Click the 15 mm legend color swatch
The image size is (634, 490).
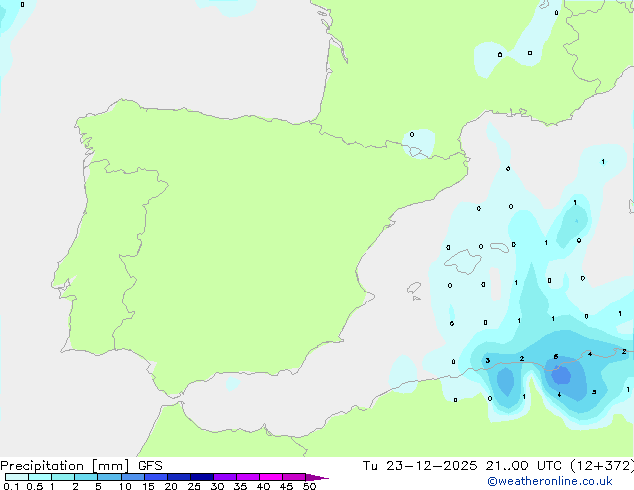[155, 477]
